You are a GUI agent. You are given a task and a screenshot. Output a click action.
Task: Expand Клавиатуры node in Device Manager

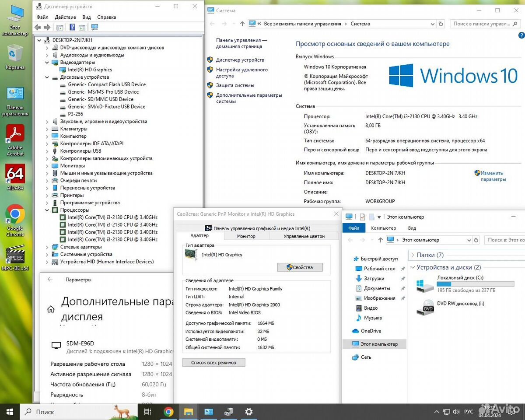click(47, 129)
